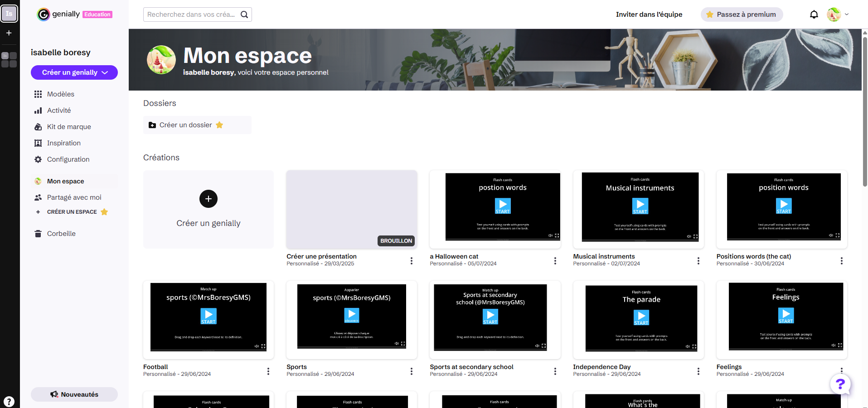Click the black plus circle to create a genially
Image resolution: width=868 pixels, height=408 pixels.
click(209, 199)
